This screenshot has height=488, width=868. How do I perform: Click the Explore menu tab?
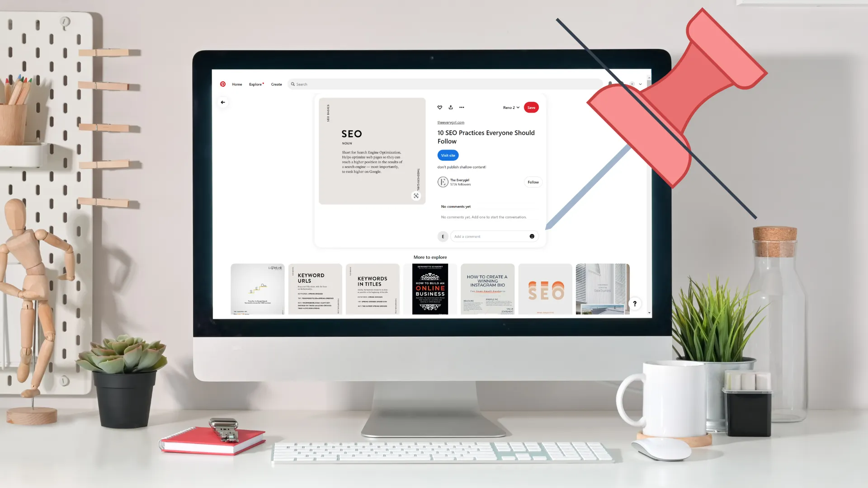255,84
